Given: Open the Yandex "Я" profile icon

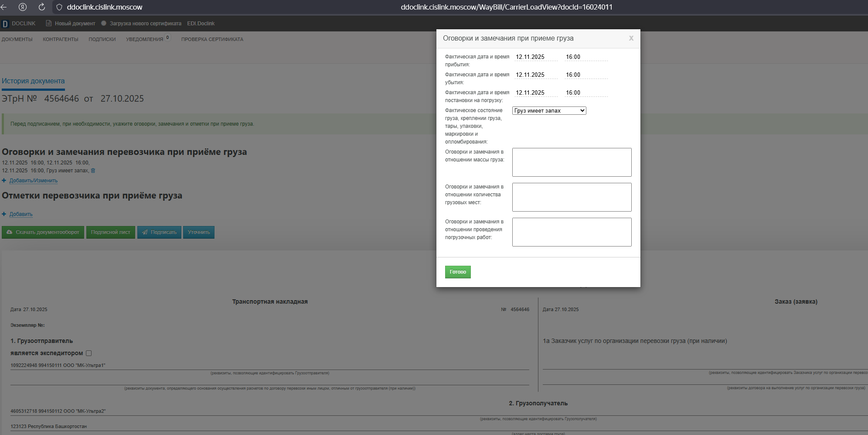Looking at the screenshot, I should (23, 7).
